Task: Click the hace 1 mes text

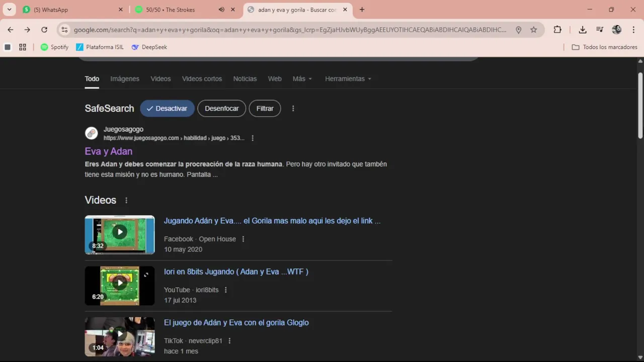Action: coord(181,351)
